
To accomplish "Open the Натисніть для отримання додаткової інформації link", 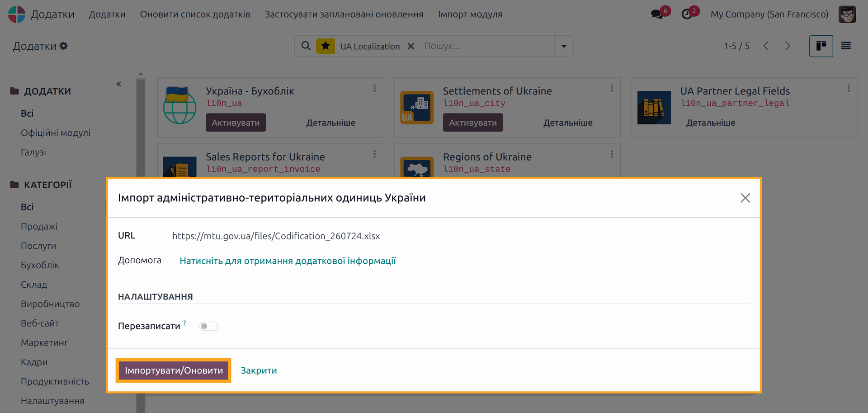I will tap(288, 261).
